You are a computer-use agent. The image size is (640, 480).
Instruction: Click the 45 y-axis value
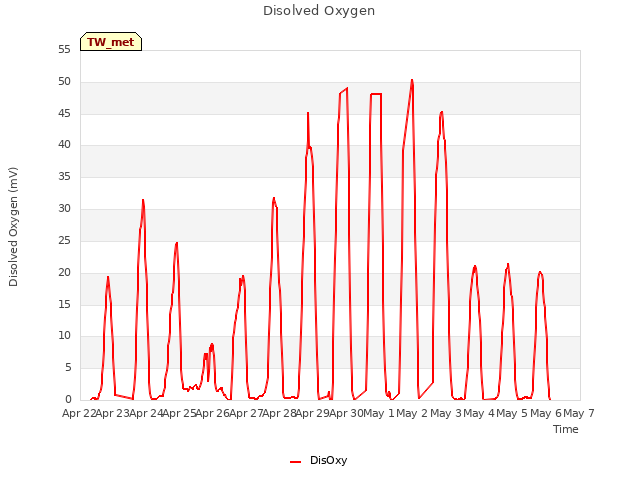(64, 113)
